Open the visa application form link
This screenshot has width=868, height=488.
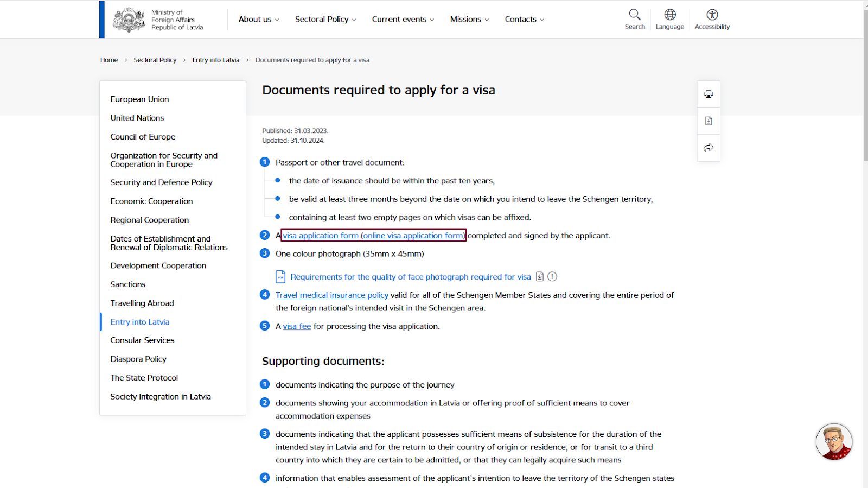(x=321, y=236)
